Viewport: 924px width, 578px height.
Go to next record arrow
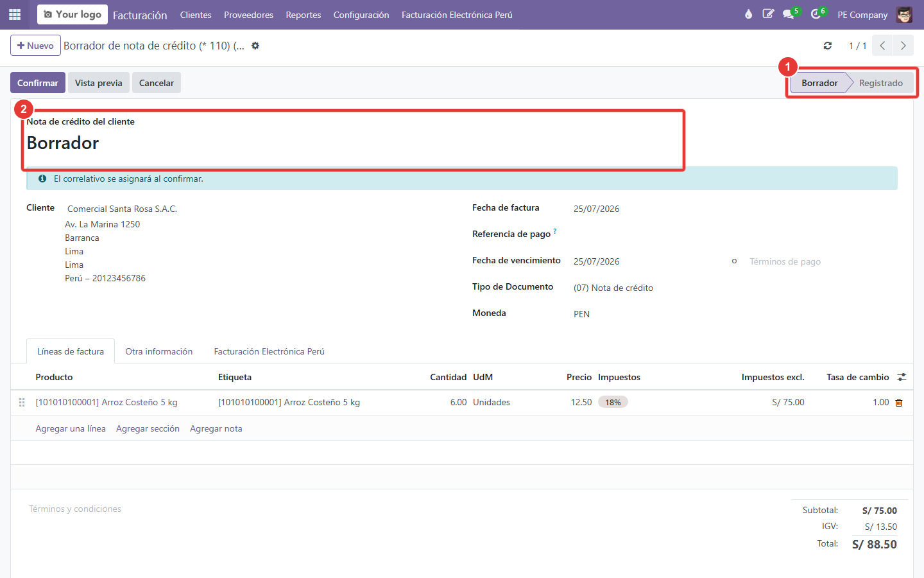[903, 46]
